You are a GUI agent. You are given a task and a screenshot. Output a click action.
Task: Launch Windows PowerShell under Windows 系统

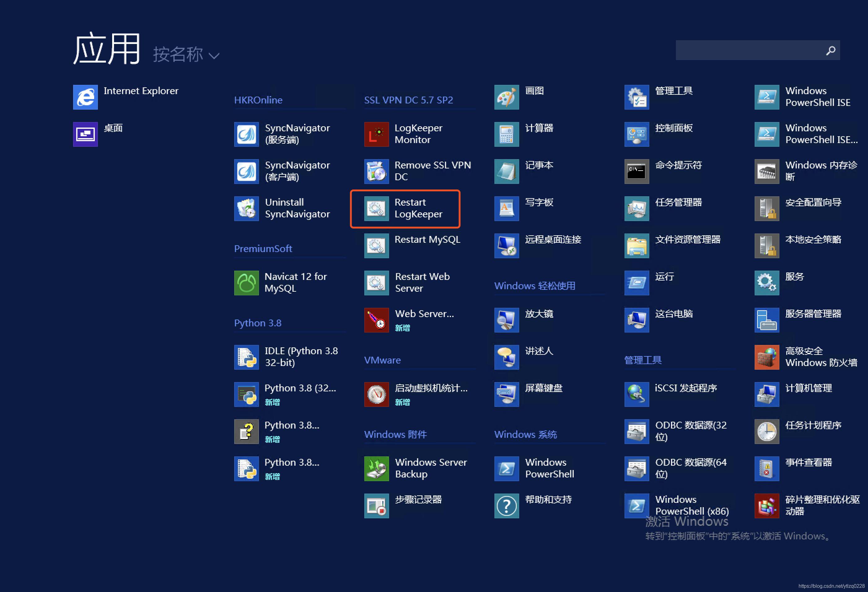506,468
